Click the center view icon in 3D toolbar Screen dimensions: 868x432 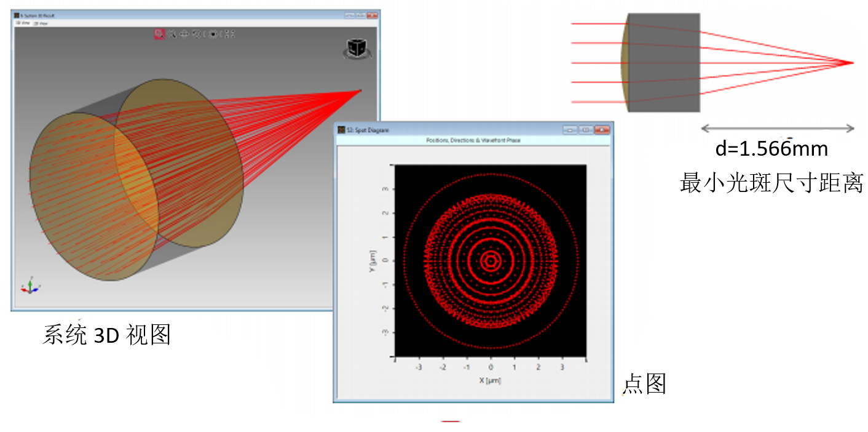point(213,34)
